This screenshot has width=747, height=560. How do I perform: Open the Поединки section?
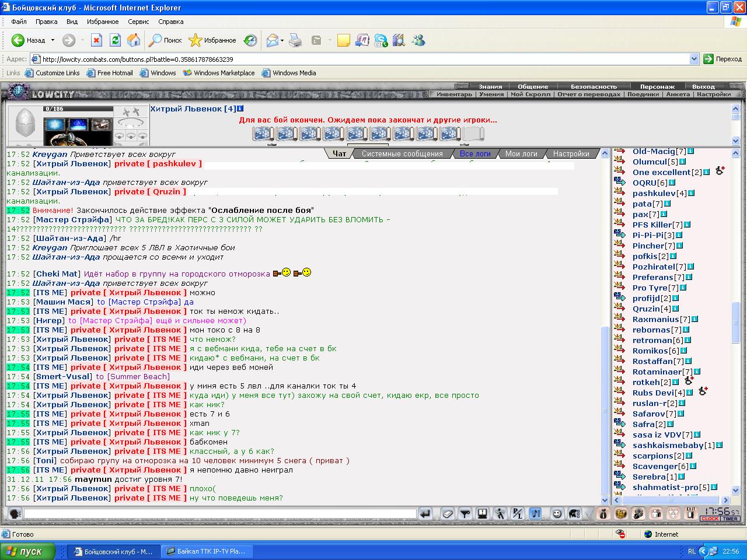pyautogui.click(x=643, y=94)
